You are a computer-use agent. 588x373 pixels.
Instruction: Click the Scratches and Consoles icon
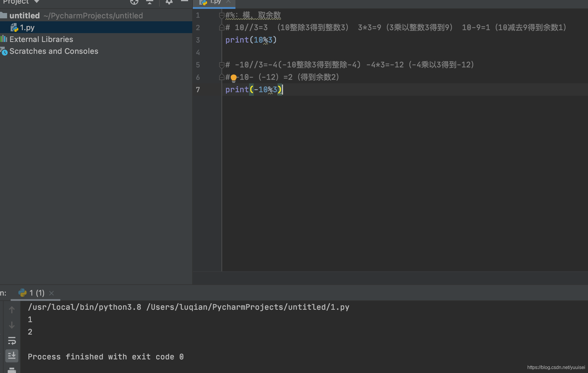(x=4, y=51)
